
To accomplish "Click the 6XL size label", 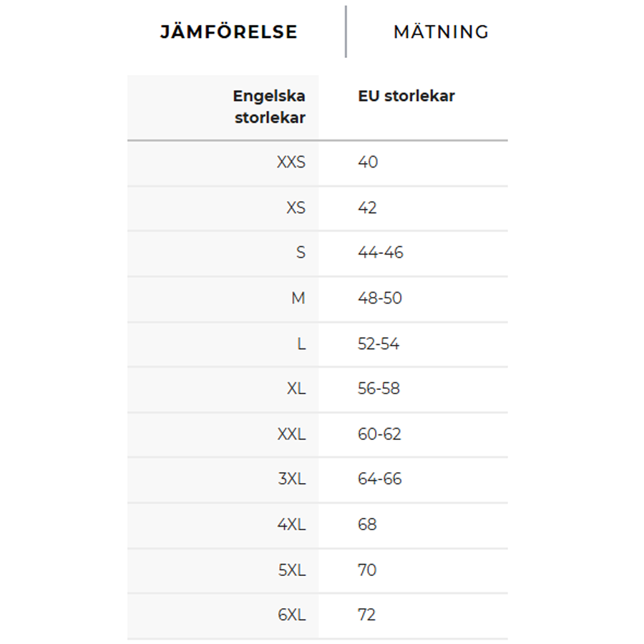I will (292, 615).
